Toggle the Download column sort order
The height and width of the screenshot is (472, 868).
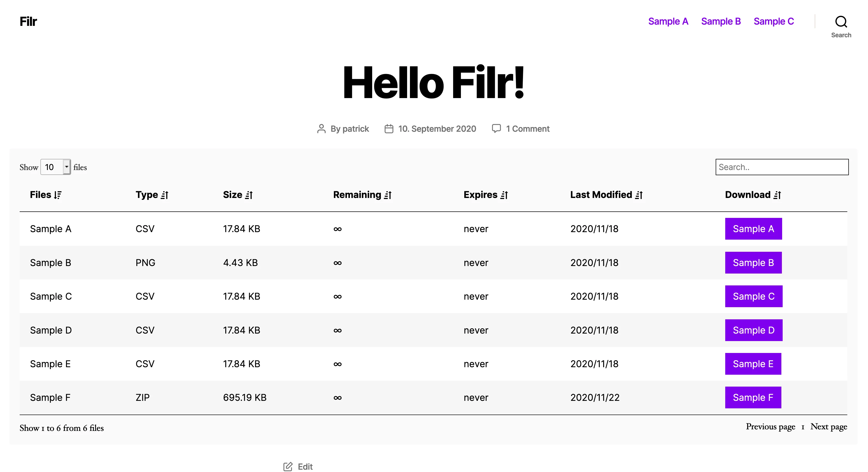[777, 195]
